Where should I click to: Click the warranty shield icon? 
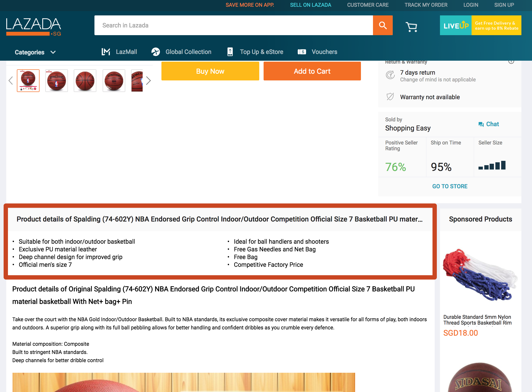pos(390,97)
